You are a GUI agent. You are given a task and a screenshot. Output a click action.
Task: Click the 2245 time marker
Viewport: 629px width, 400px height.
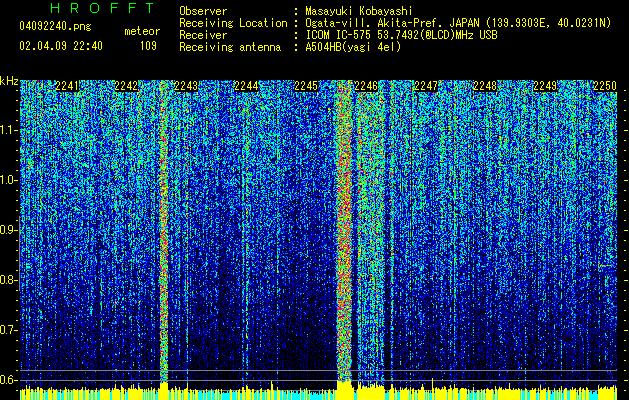[306, 86]
